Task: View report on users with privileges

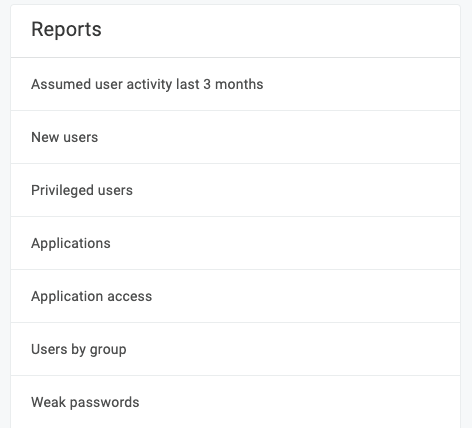Action: (235, 190)
